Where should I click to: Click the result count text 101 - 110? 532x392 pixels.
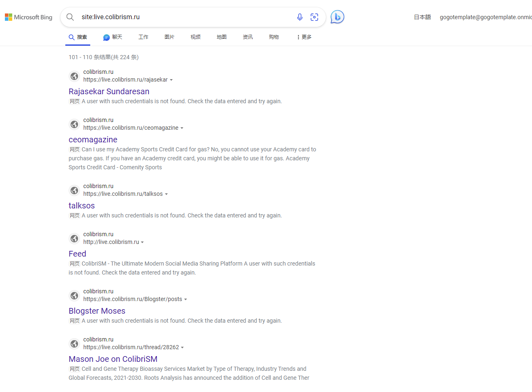[x=104, y=57]
